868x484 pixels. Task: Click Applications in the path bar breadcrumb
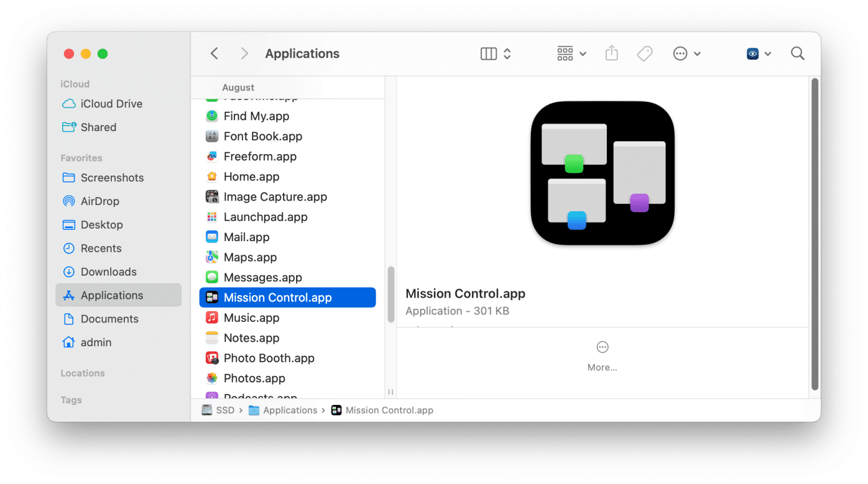click(x=290, y=410)
